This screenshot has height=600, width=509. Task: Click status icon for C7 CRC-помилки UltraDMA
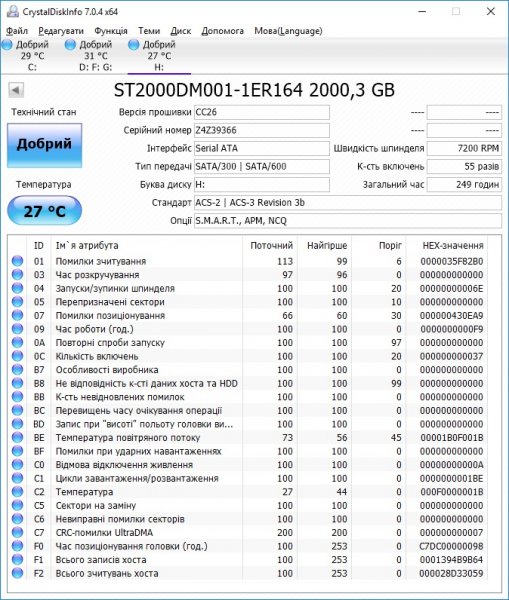click(x=17, y=533)
